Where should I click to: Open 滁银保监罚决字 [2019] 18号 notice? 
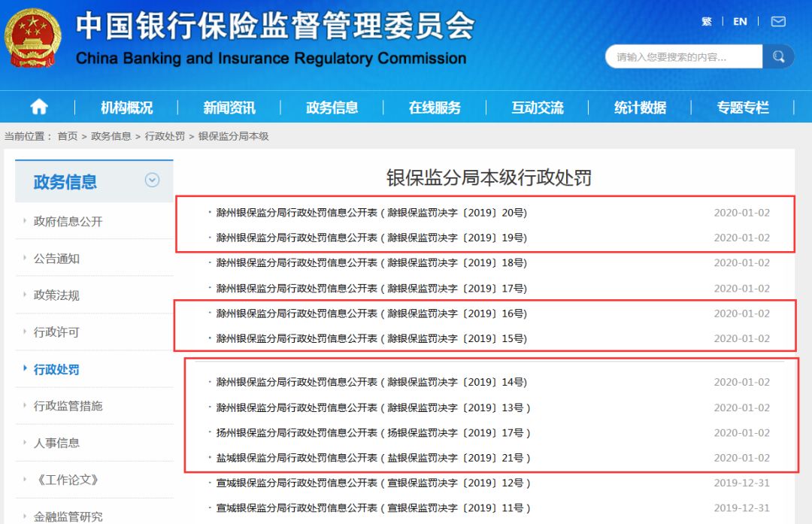371,263
